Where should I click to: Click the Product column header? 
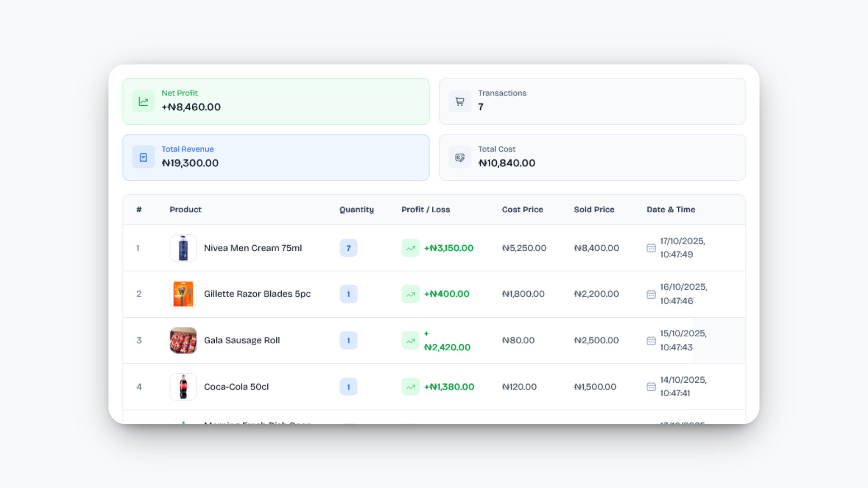185,210
